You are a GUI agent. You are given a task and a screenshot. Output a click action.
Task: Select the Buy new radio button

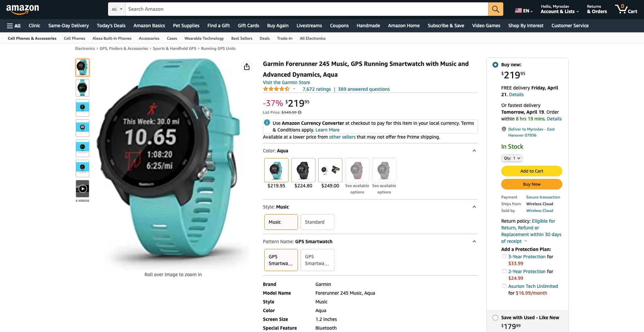[495, 65]
